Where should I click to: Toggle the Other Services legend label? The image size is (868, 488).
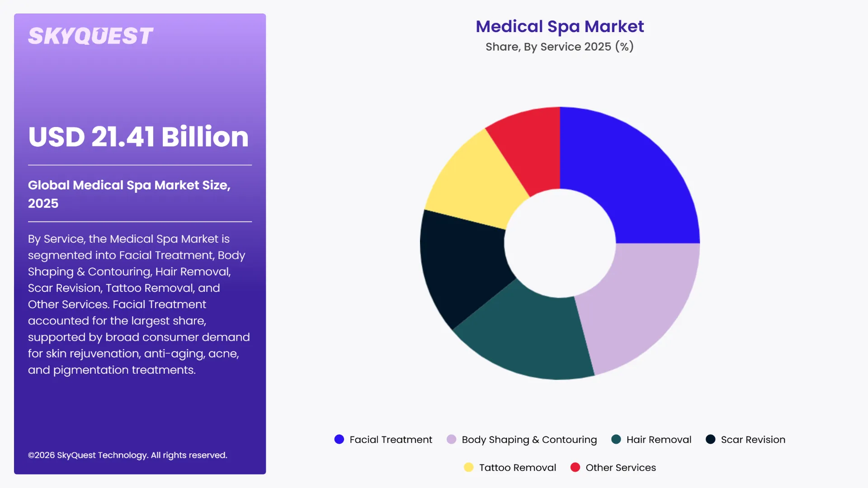coord(621,468)
